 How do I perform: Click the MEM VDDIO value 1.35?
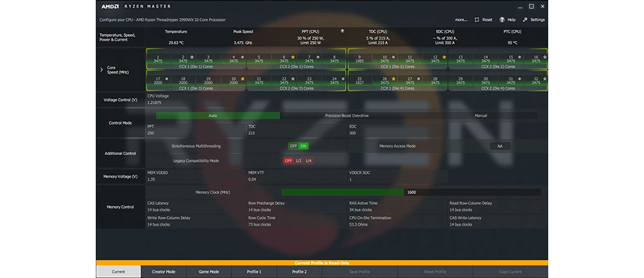(151, 179)
